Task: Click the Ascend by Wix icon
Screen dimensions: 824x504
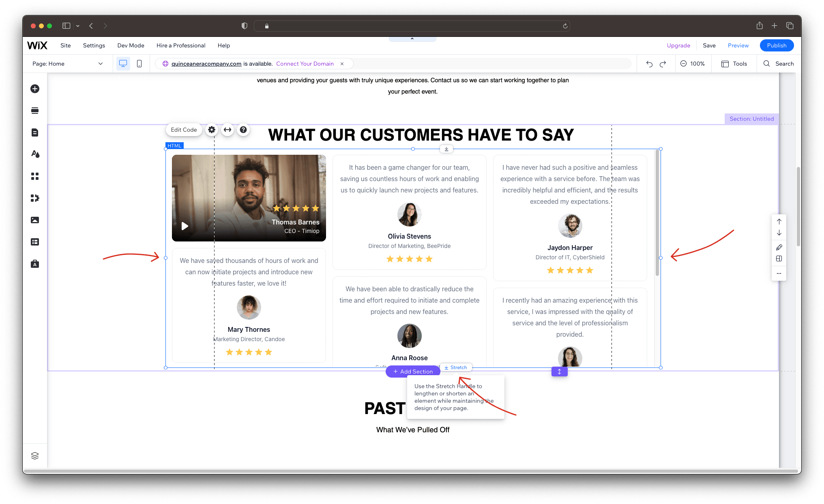Action: click(34, 263)
